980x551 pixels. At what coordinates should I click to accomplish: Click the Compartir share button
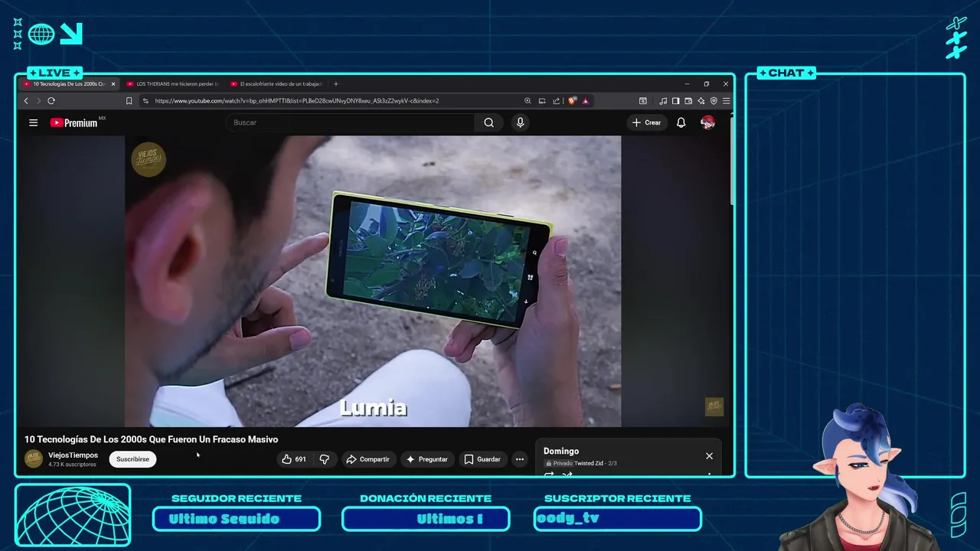point(367,459)
